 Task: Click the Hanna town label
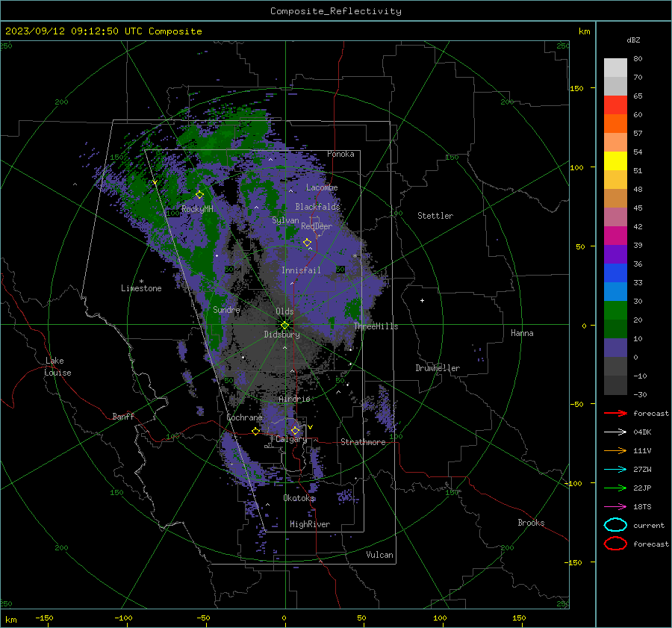[x=522, y=333]
